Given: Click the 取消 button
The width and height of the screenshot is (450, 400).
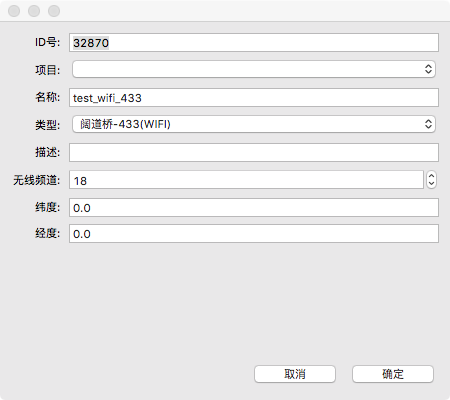Looking at the screenshot, I should [295, 374].
